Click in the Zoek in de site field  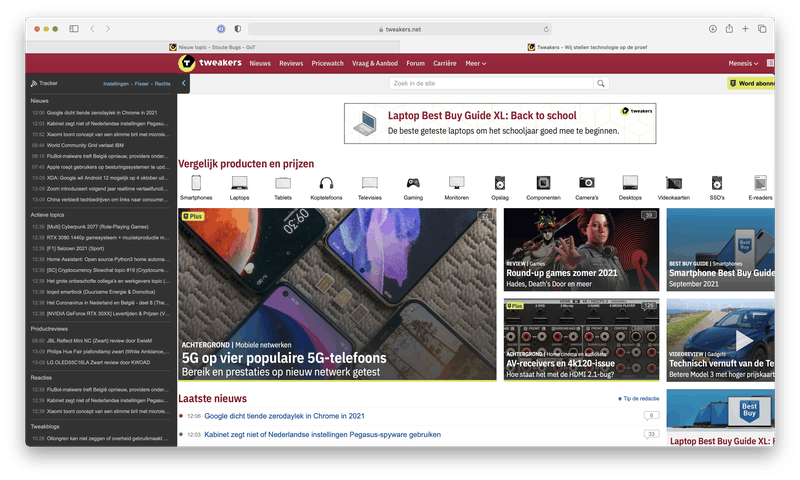coord(491,83)
